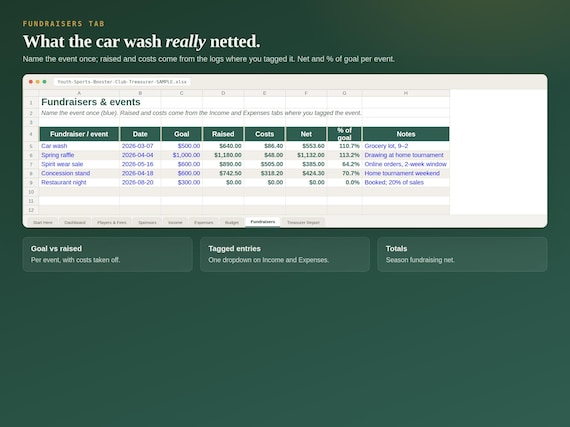This screenshot has width=570, height=427.
Task: Click the Fundraiser / event column header
Action: coord(79,134)
